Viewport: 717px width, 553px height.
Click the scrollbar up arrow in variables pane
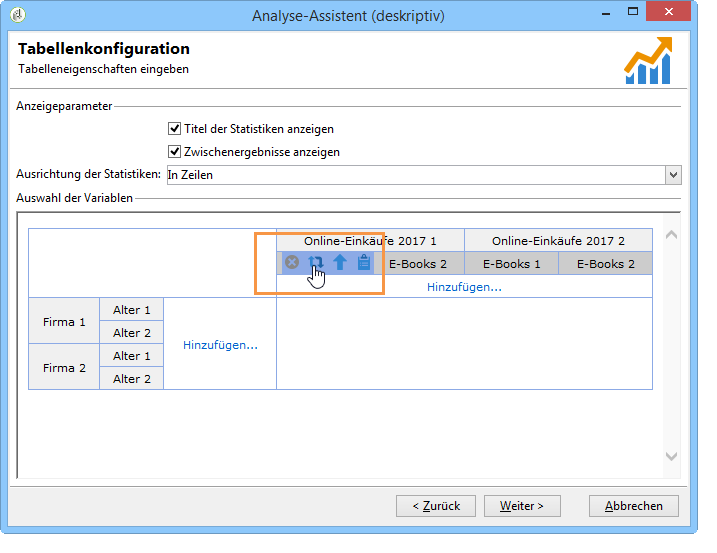click(671, 236)
